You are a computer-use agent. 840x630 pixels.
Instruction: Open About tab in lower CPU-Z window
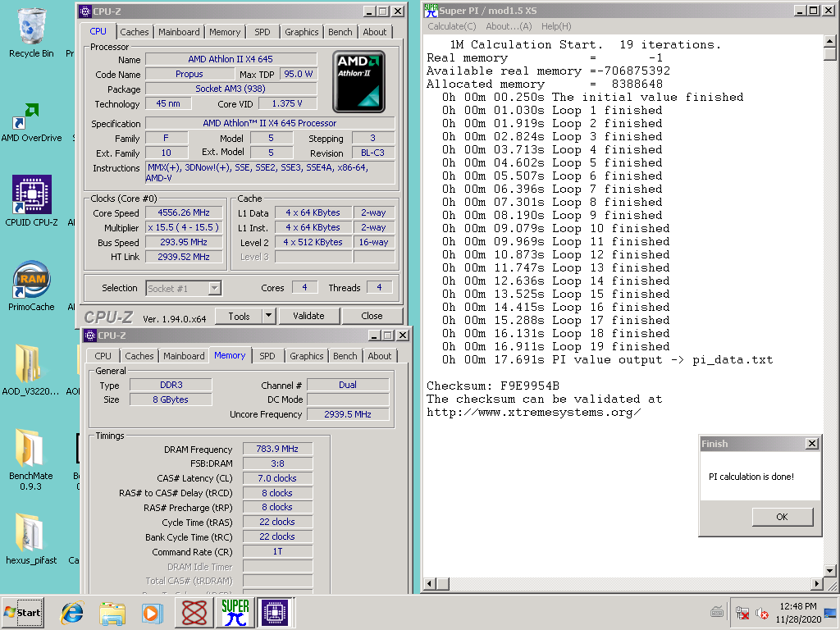pyautogui.click(x=379, y=356)
